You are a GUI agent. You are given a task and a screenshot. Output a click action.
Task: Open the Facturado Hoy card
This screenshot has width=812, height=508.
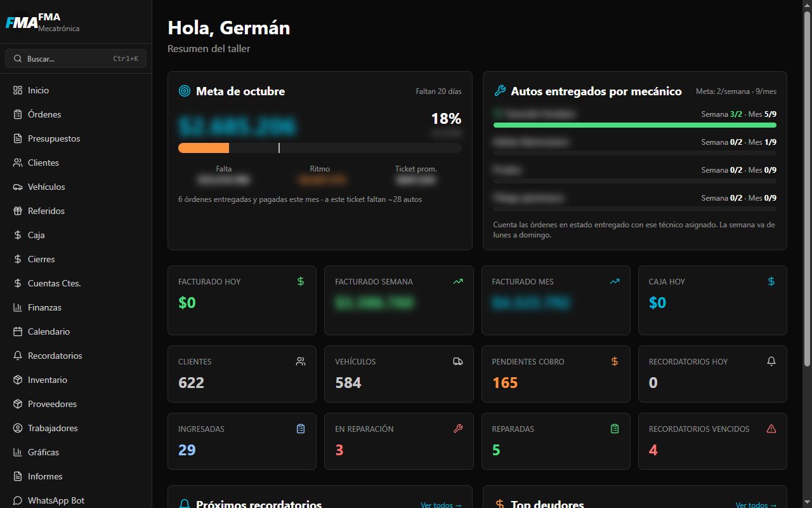click(242, 300)
